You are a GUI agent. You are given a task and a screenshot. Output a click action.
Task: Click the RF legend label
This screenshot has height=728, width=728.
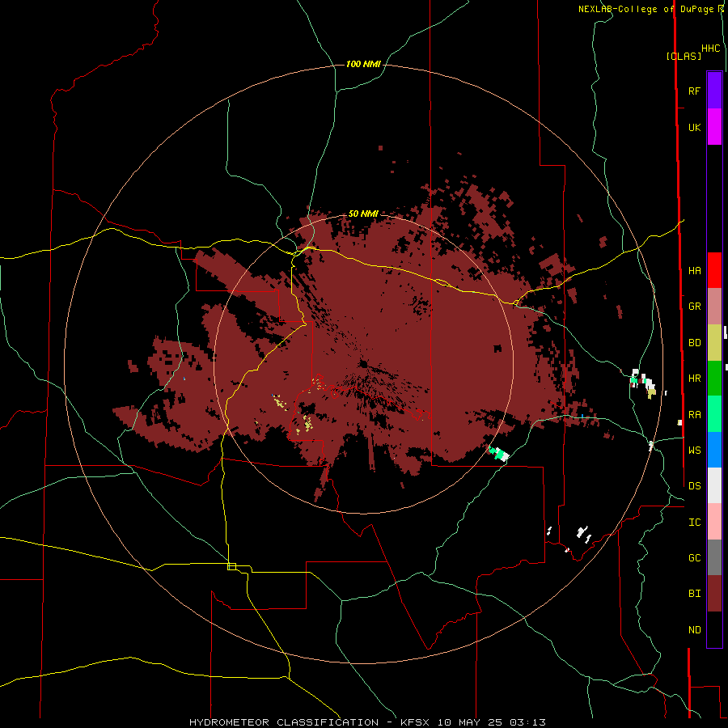(695, 91)
